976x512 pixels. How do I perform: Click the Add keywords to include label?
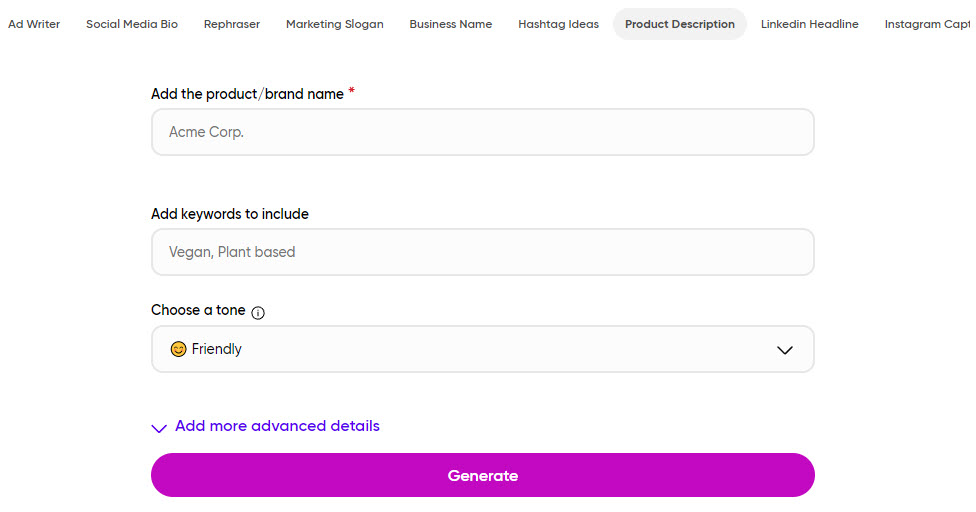230,214
